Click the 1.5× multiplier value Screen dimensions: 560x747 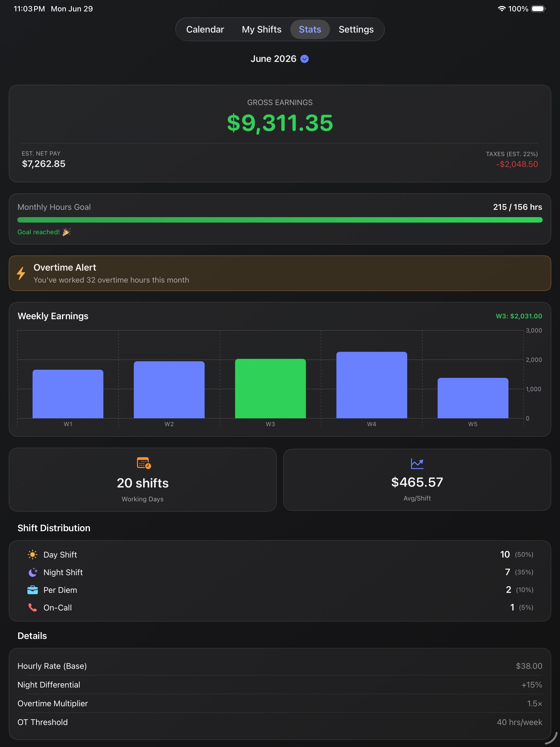534,704
